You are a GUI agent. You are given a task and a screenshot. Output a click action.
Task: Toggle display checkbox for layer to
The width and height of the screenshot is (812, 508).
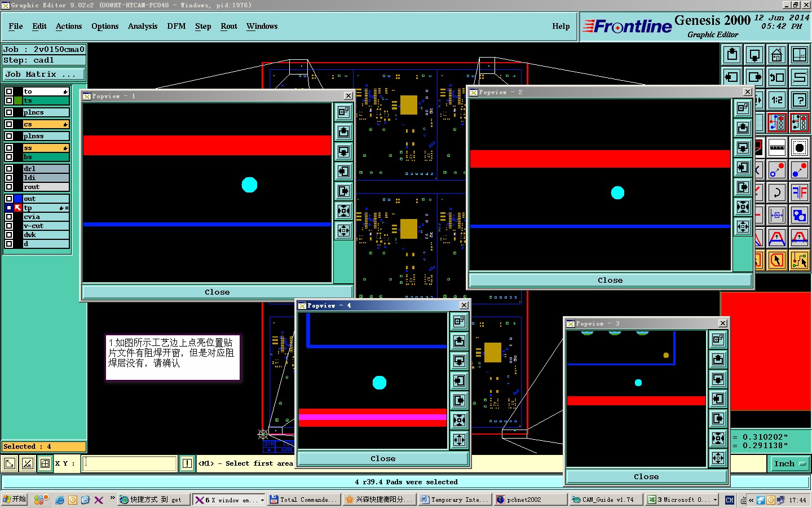(9, 91)
